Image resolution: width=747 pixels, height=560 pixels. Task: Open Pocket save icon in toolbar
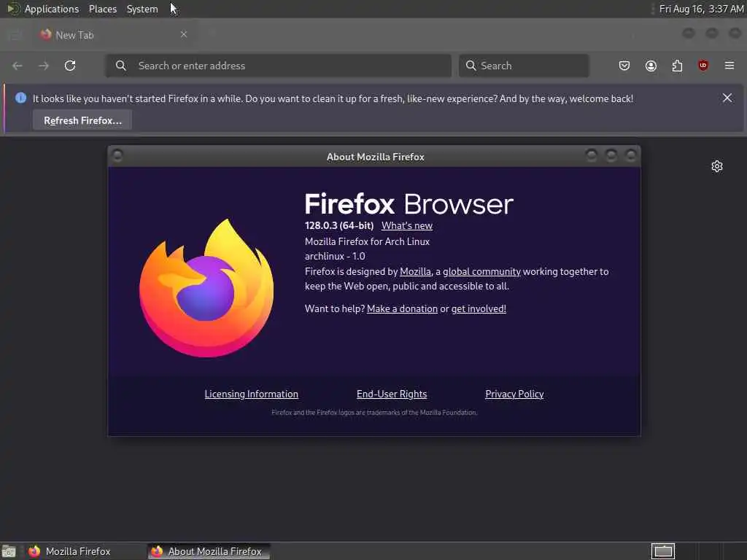[x=624, y=66]
